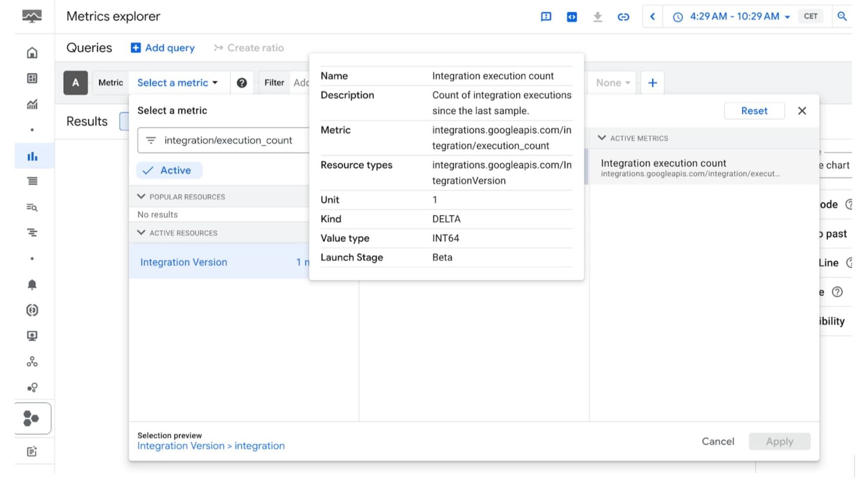868x488 pixels.
Task: Open the metric help question mark icon
Action: (x=242, y=82)
